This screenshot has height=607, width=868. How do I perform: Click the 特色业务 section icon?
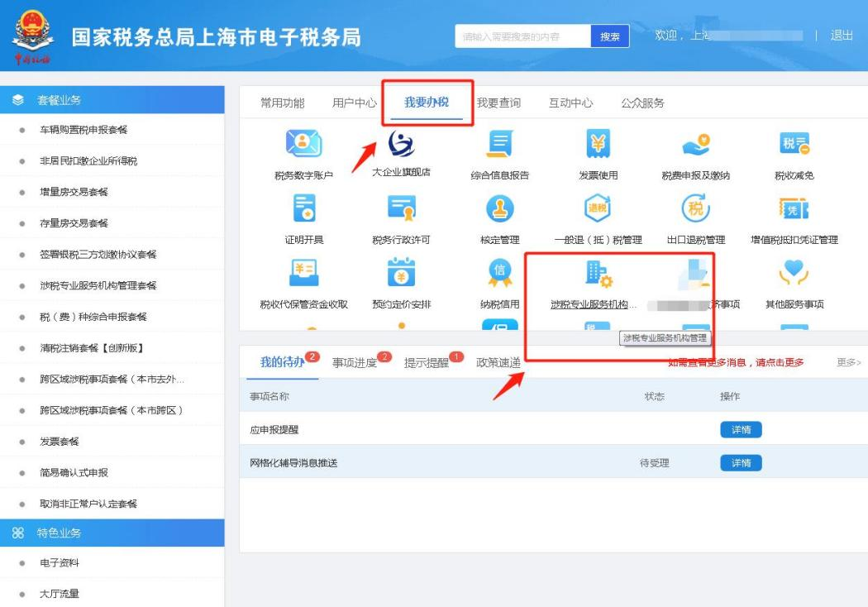click(x=18, y=533)
